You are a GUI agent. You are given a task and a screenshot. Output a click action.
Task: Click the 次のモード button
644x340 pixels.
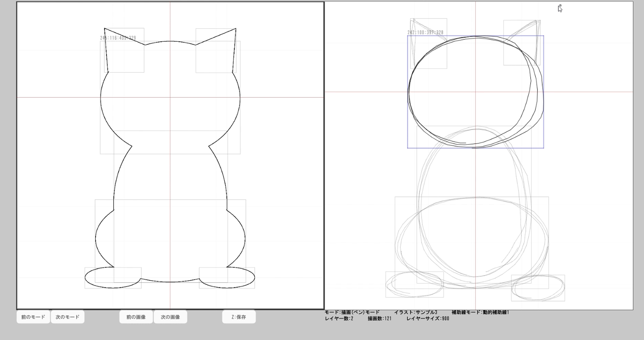(67, 317)
